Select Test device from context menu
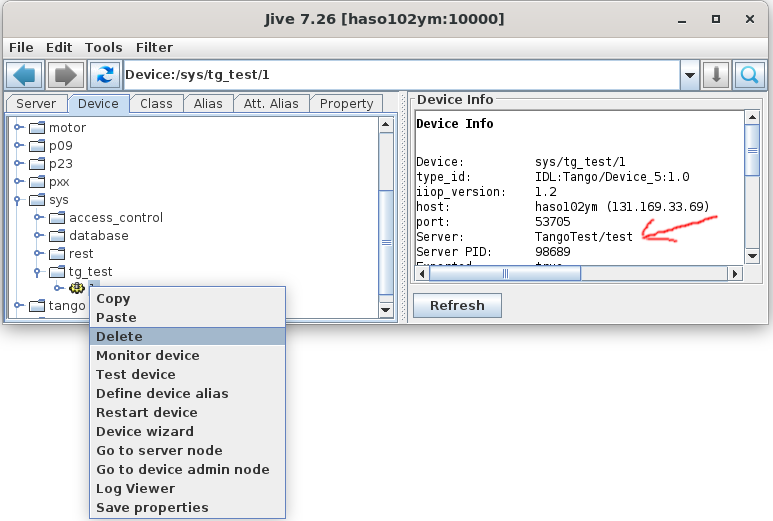 187,375
